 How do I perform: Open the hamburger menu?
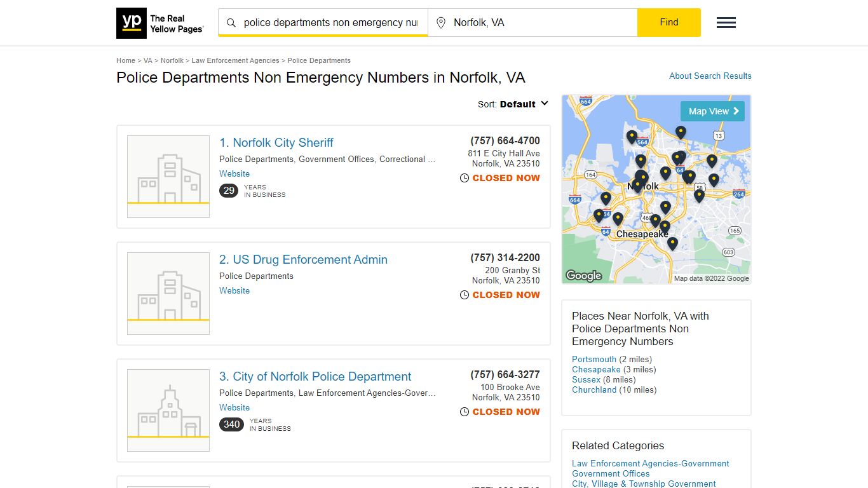coord(726,23)
